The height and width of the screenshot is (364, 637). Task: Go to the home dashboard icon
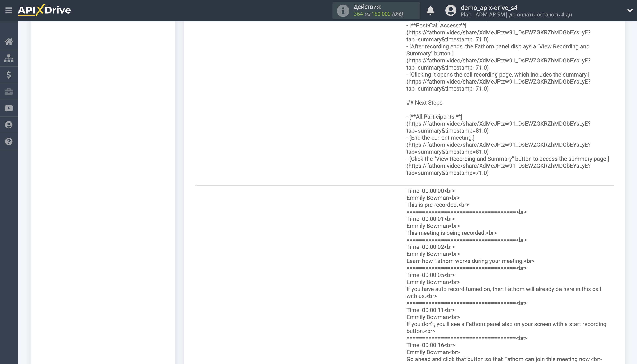click(9, 41)
